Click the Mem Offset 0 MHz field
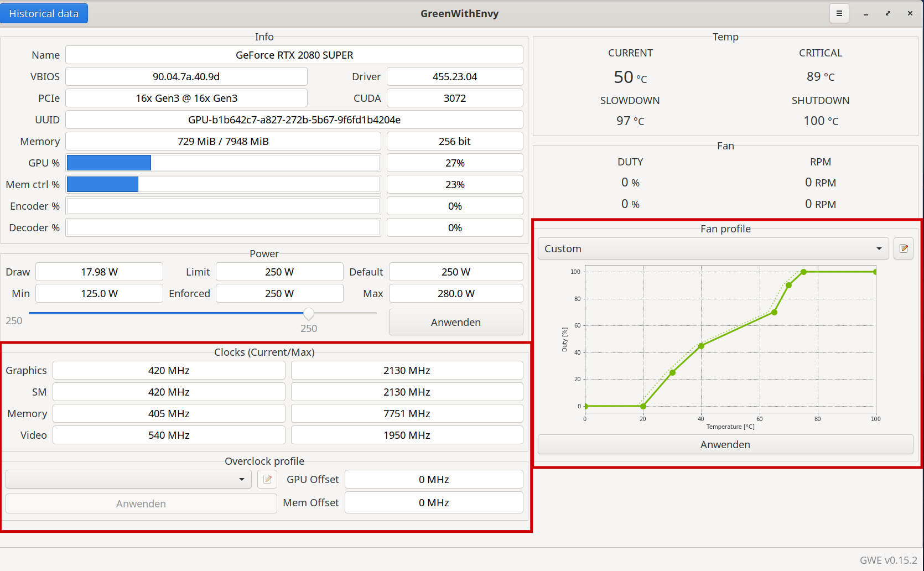This screenshot has width=924, height=571. 434,502
